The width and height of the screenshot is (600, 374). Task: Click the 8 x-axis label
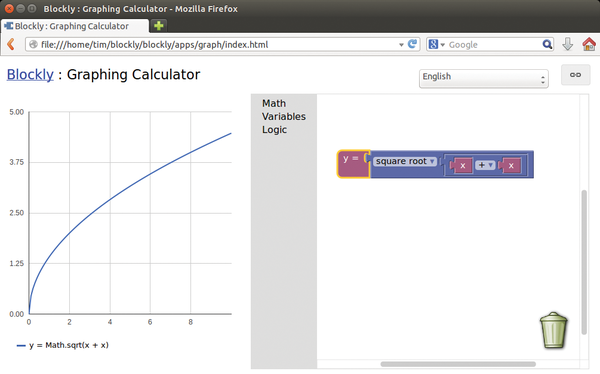(191, 322)
